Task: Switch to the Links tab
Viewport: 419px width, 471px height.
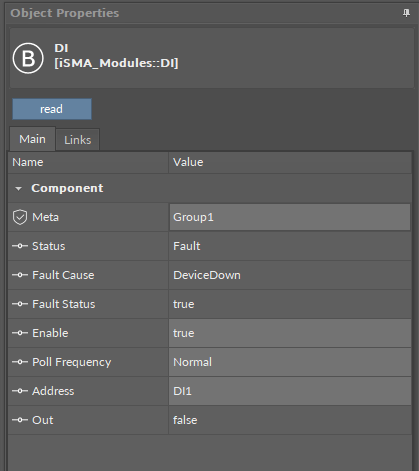Action: [78, 140]
